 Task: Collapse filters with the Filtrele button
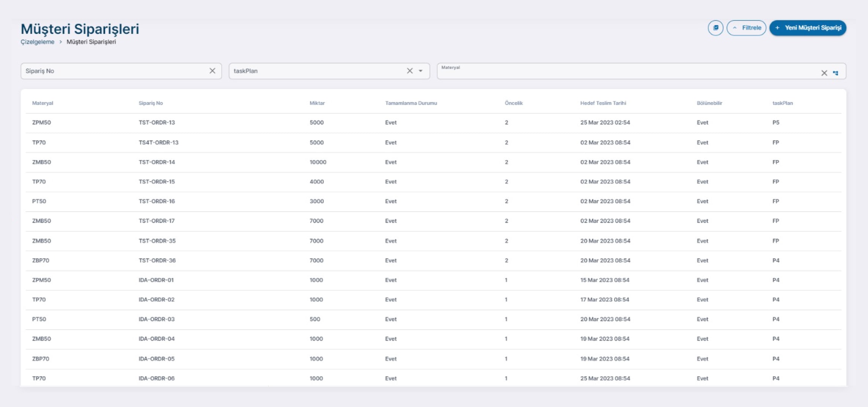tap(746, 28)
